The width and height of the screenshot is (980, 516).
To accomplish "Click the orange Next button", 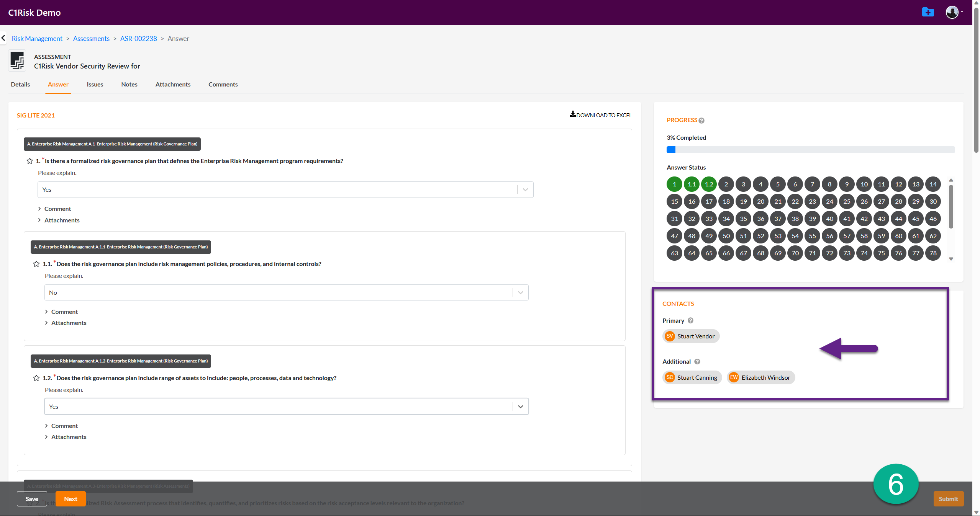I will (x=70, y=499).
